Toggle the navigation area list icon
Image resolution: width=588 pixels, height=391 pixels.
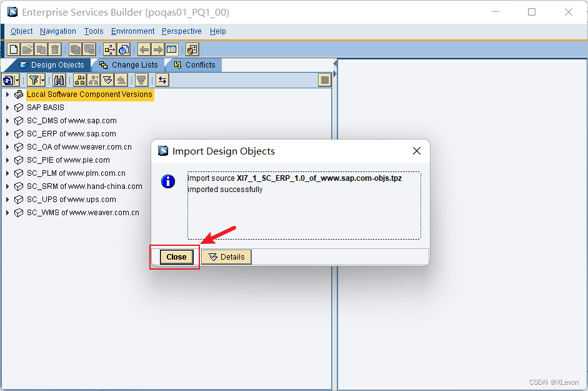pos(171,49)
